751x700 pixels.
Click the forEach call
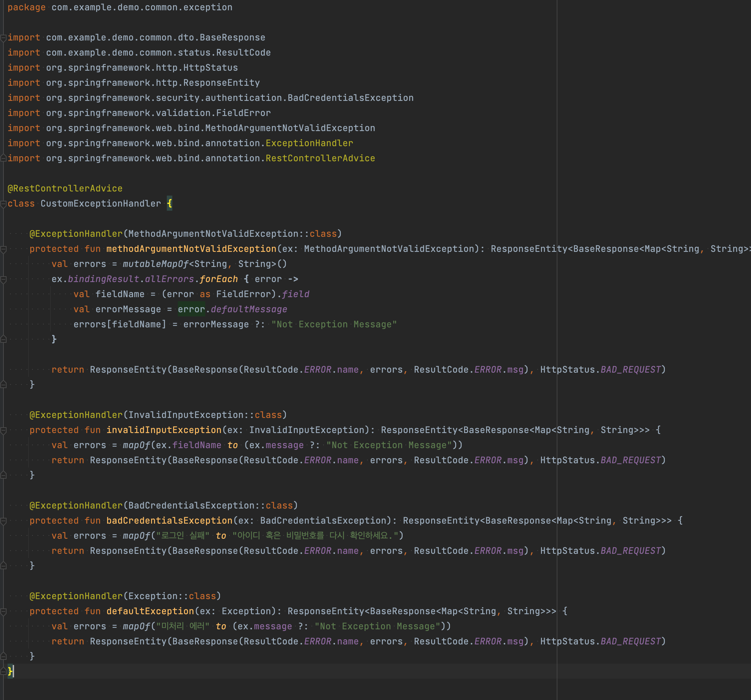click(219, 279)
